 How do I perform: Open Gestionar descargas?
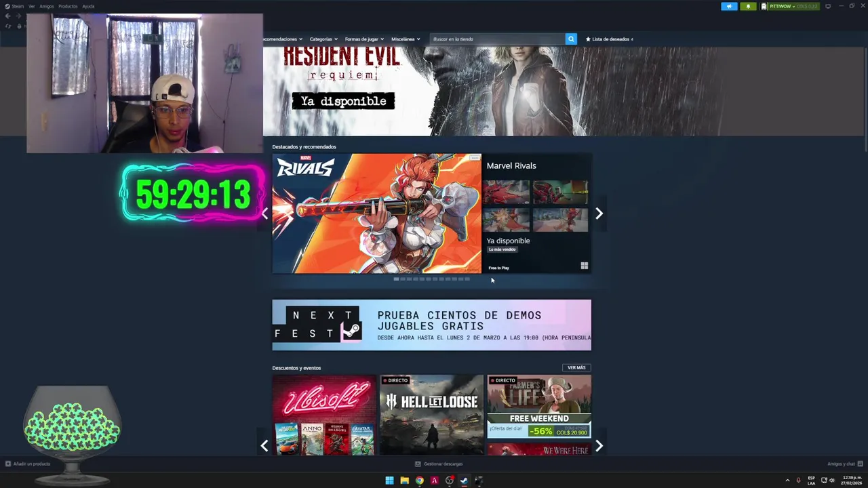pos(439,464)
